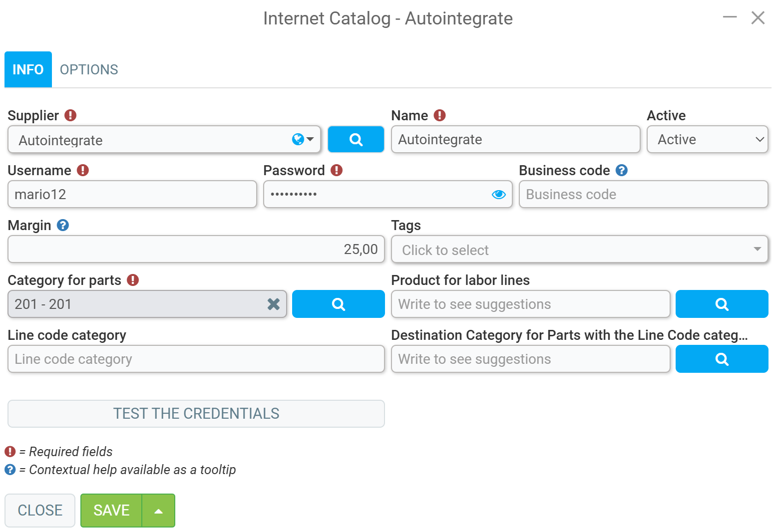
Task: Click red required-fields legend icon
Action: coord(10,452)
